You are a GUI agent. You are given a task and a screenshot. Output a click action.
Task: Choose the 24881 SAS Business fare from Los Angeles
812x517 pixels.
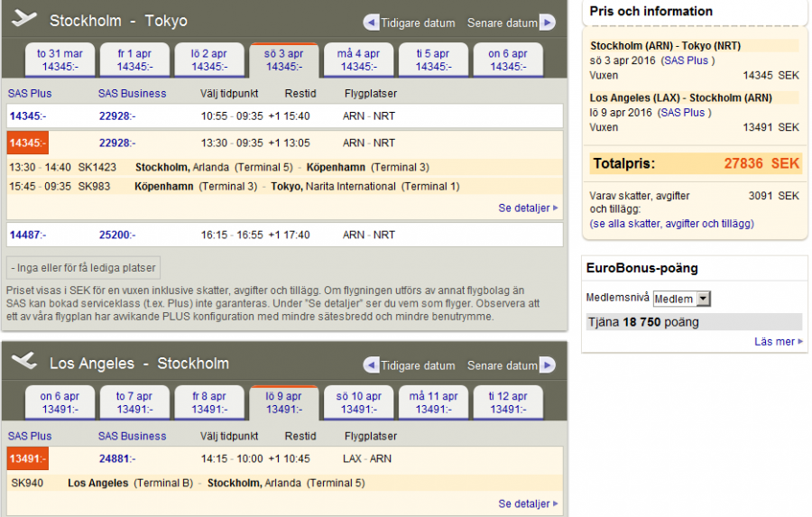click(x=117, y=458)
